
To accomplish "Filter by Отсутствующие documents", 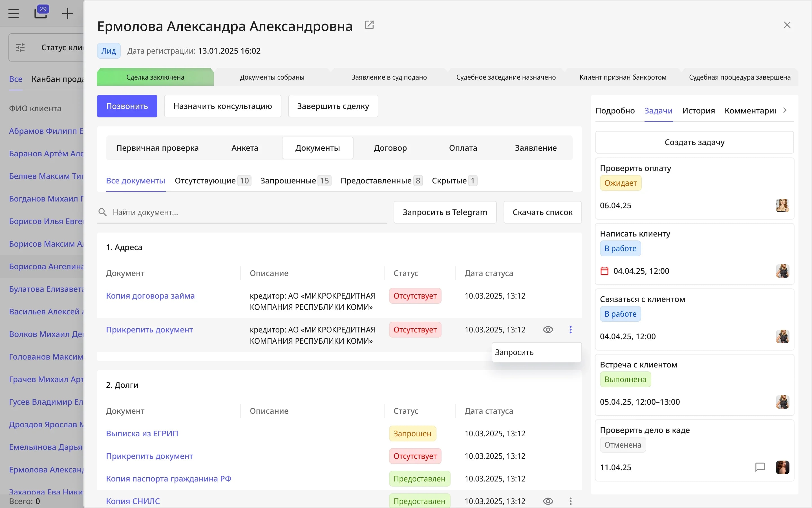I will tap(213, 181).
